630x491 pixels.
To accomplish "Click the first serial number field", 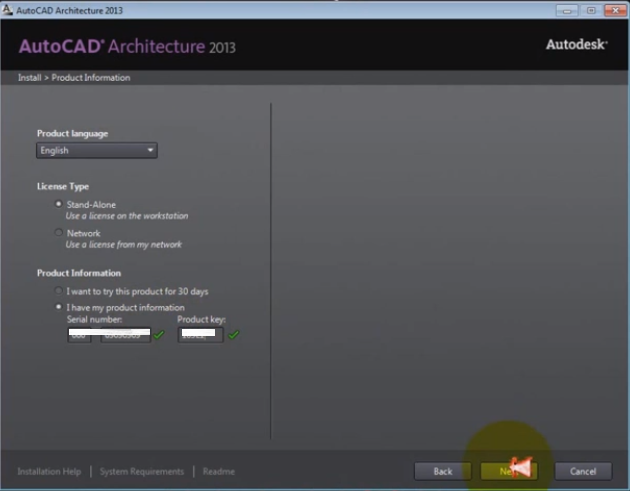I will click(x=79, y=335).
